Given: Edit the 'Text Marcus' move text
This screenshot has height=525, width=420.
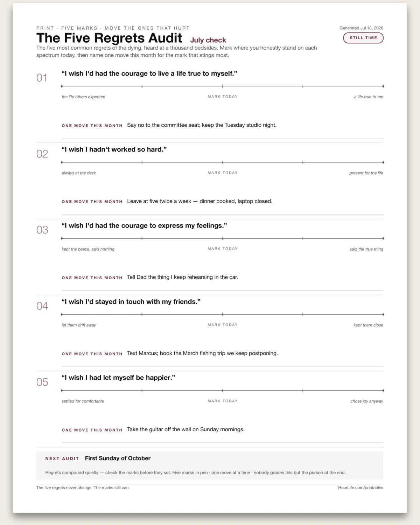Looking at the screenshot, I should pos(202,353).
